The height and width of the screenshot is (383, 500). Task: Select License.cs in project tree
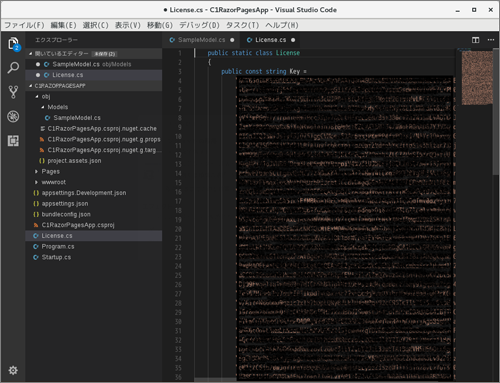(x=94, y=236)
